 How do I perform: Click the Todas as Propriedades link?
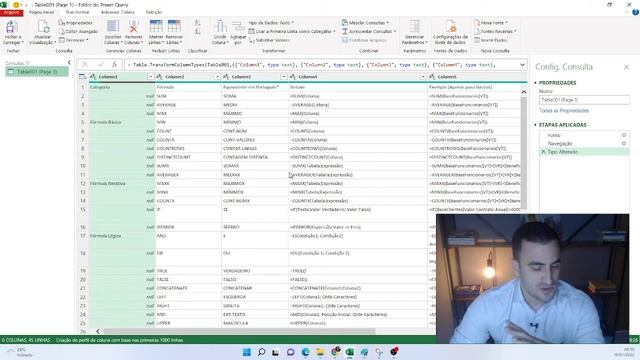point(564,111)
